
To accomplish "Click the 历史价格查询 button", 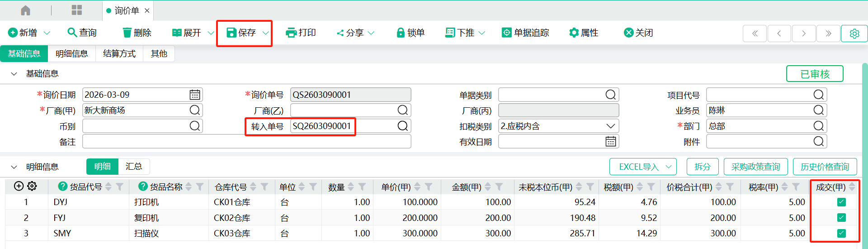I will point(825,167).
